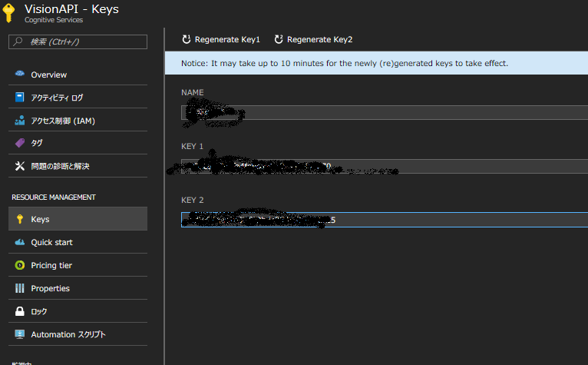Screen dimensions: 588x365
Task: Click the Regenerate Key1 refresh icon
Action: 187,39
